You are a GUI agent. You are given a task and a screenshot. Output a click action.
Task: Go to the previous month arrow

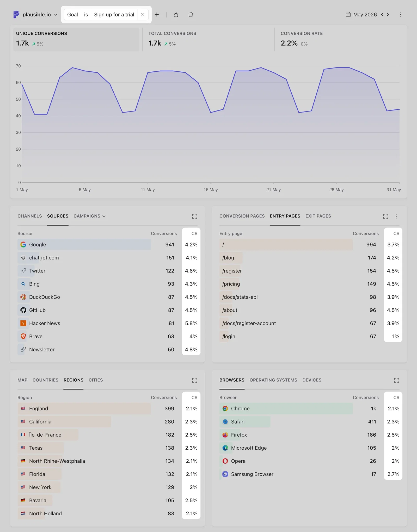tap(382, 15)
